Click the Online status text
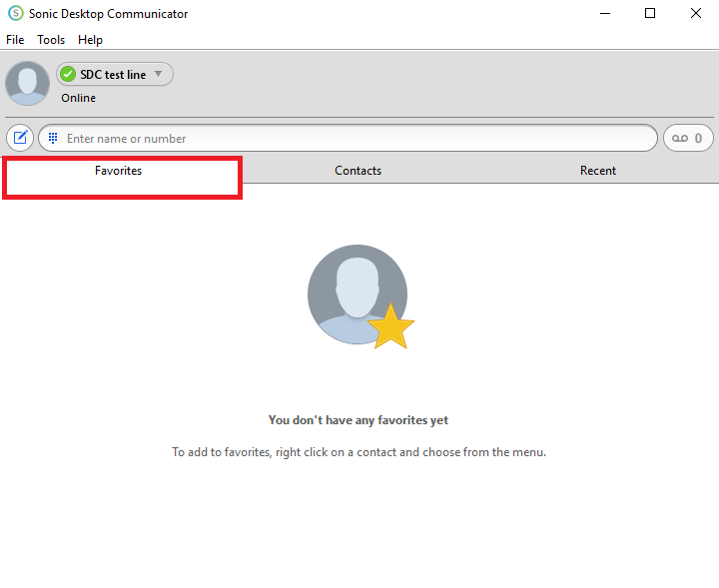 tap(79, 98)
